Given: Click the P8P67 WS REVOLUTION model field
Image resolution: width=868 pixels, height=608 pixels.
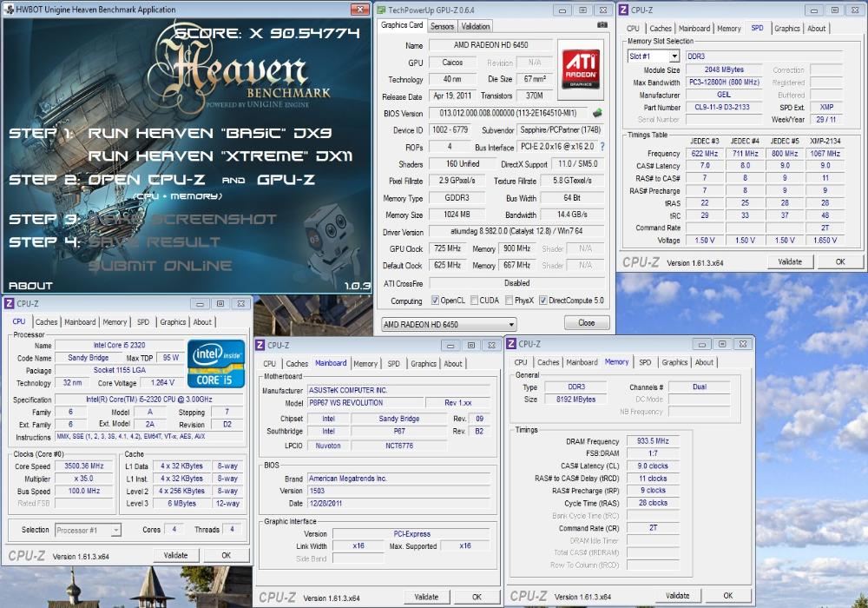Looking at the screenshot, I should [x=366, y=403].
